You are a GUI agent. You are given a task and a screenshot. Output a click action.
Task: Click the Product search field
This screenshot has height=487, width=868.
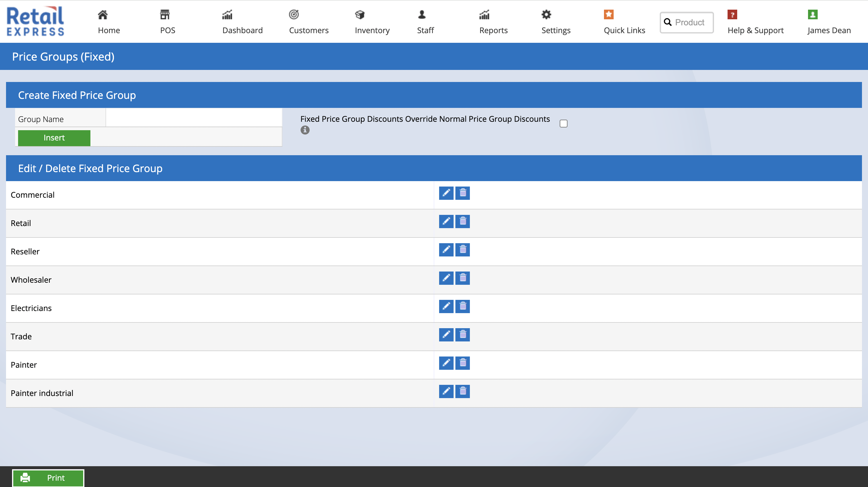point(687,23)
